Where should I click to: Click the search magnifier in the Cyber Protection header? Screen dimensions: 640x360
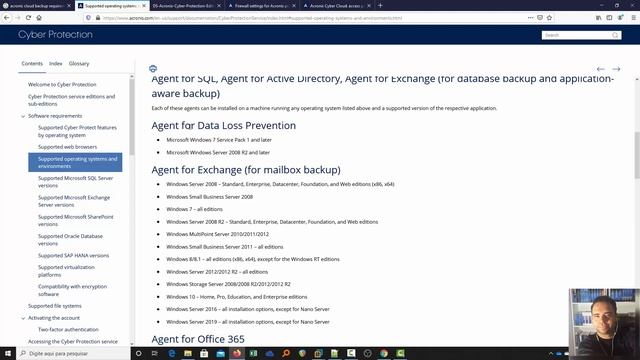coord(615,35)
